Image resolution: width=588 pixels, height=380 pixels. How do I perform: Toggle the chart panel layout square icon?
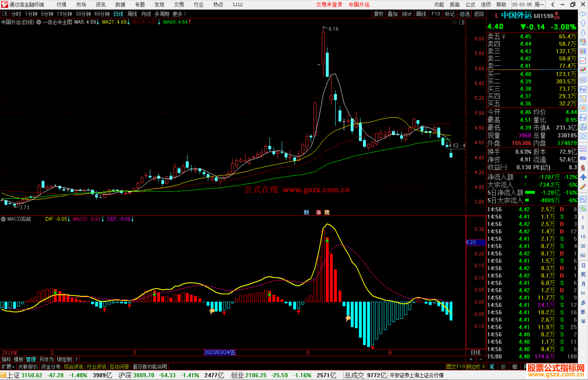coord(462,22)
